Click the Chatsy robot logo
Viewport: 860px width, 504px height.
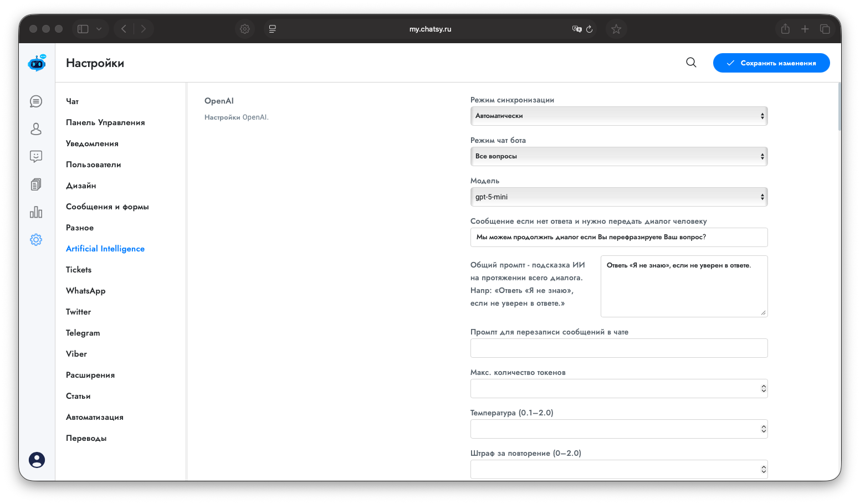point(37,63)
